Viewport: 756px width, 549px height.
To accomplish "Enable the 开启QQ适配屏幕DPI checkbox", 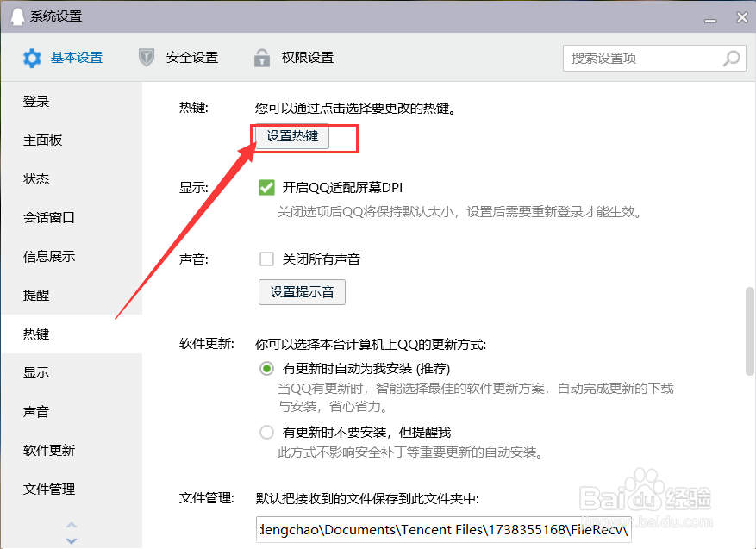I will (266, 187).
